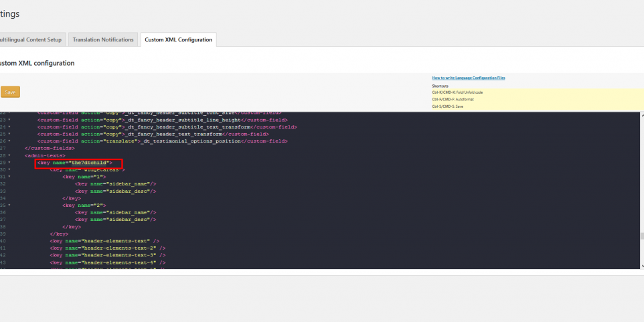Toggle fold arrow on line 26
Image resolution: width=644 pixels, height=322 pixels.
click(x=9, y=141)
